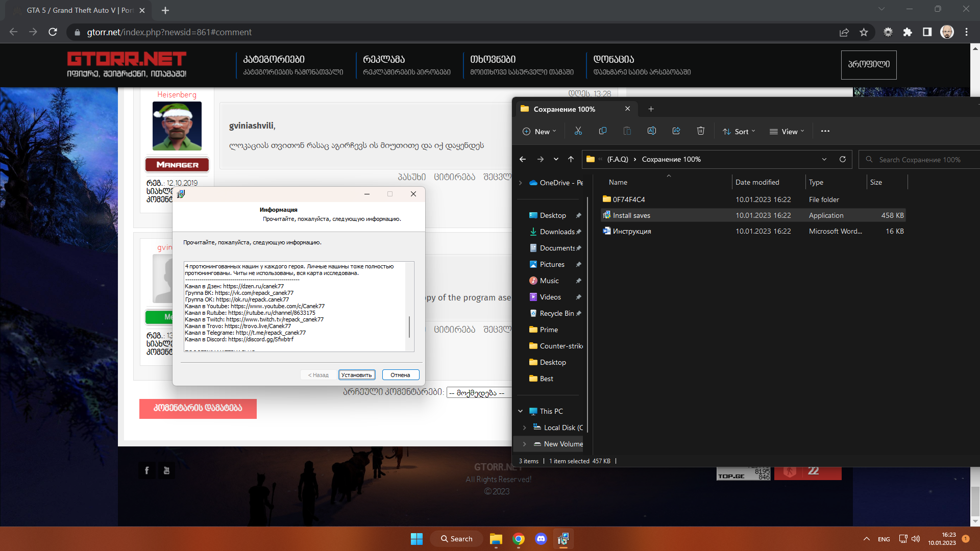Screen dimensions: 980x551
Task: Click the Cut icon in File Explorer toolbar
Action: click(578, 131)
